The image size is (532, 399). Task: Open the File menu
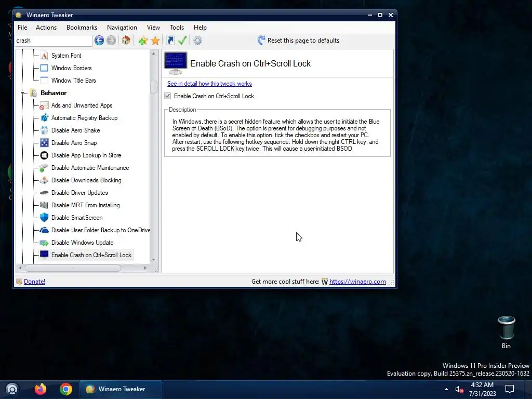(22, 28)
